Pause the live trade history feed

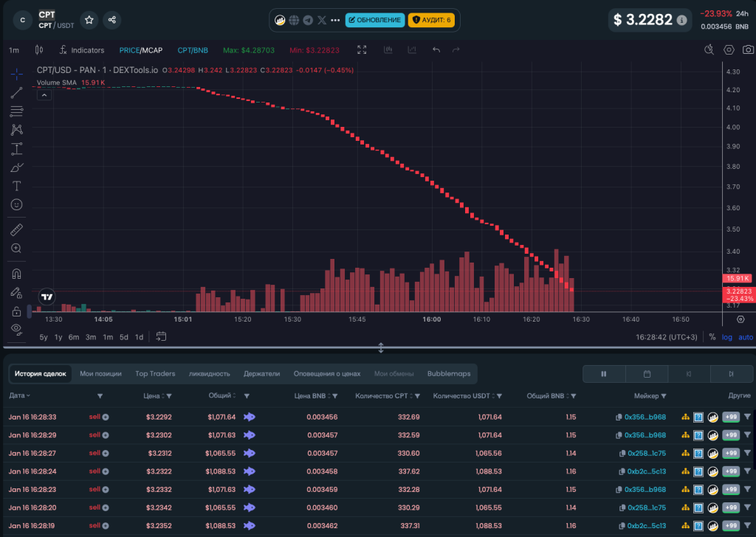603,374
